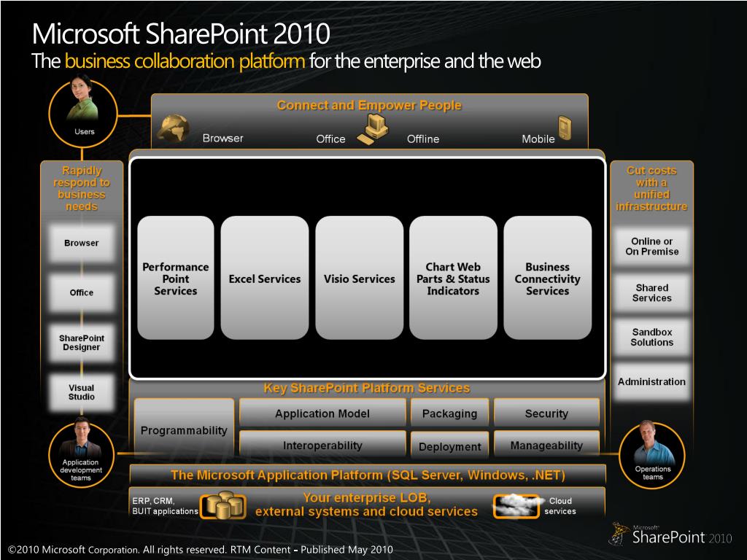
Task: Click the SharePoint 2010 logo in the corner
Action: point(671,534)
